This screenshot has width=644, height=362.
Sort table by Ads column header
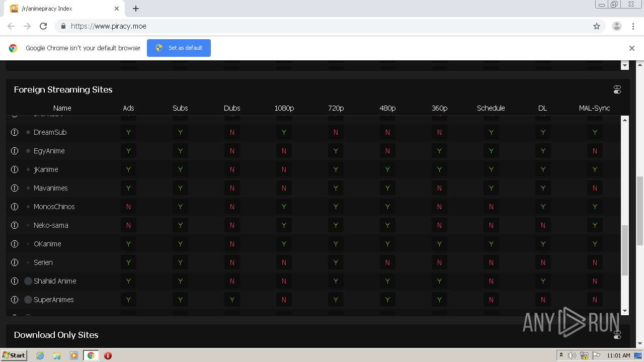(x=128, y=108)
